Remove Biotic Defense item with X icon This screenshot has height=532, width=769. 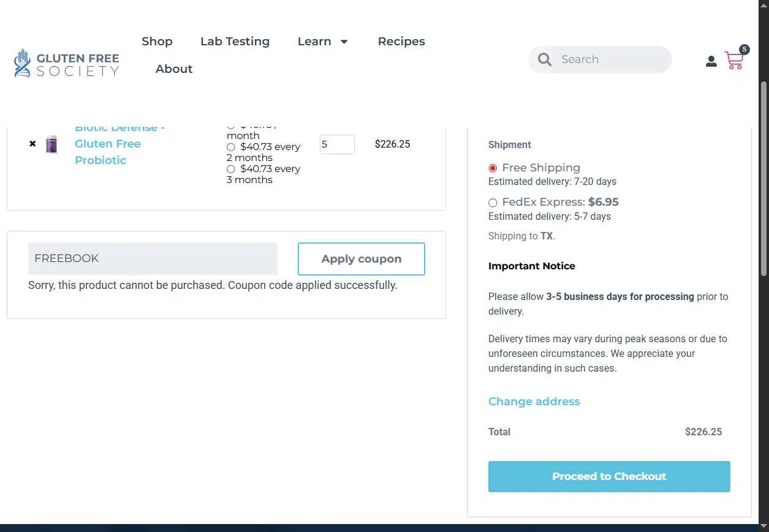(x=32, y=144)
